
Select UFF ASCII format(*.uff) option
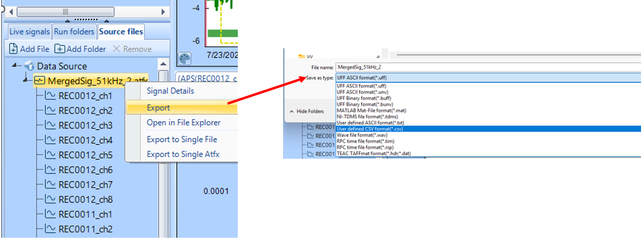[488, 86]
